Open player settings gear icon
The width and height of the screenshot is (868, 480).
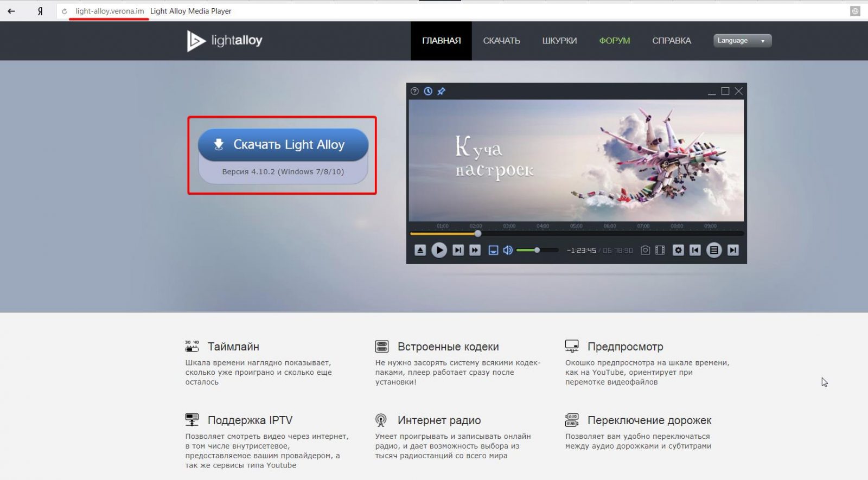pyautogui.click(x=678, y=250)
